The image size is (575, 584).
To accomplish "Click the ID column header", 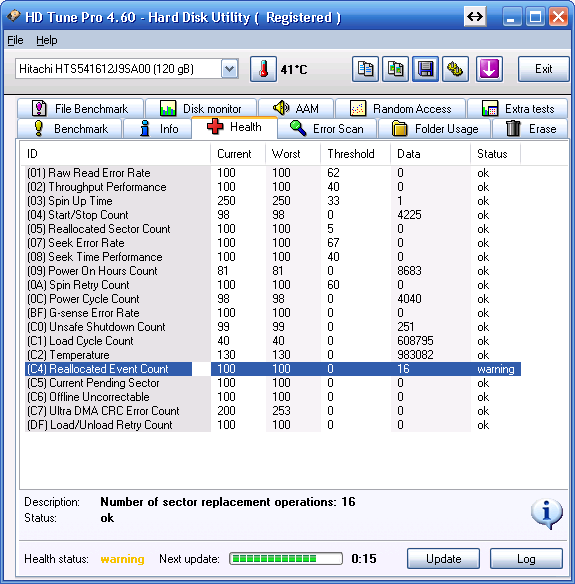I will (x=115, y=154).
